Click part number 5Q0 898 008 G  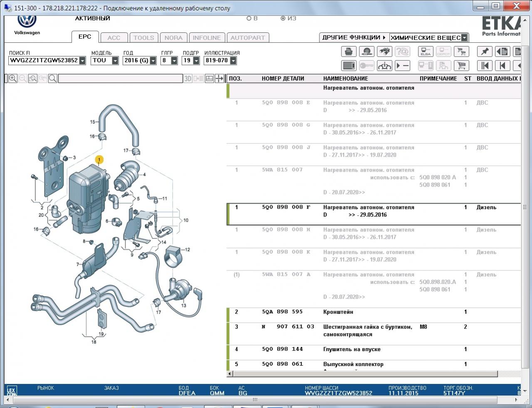click(x=286, y=125)
